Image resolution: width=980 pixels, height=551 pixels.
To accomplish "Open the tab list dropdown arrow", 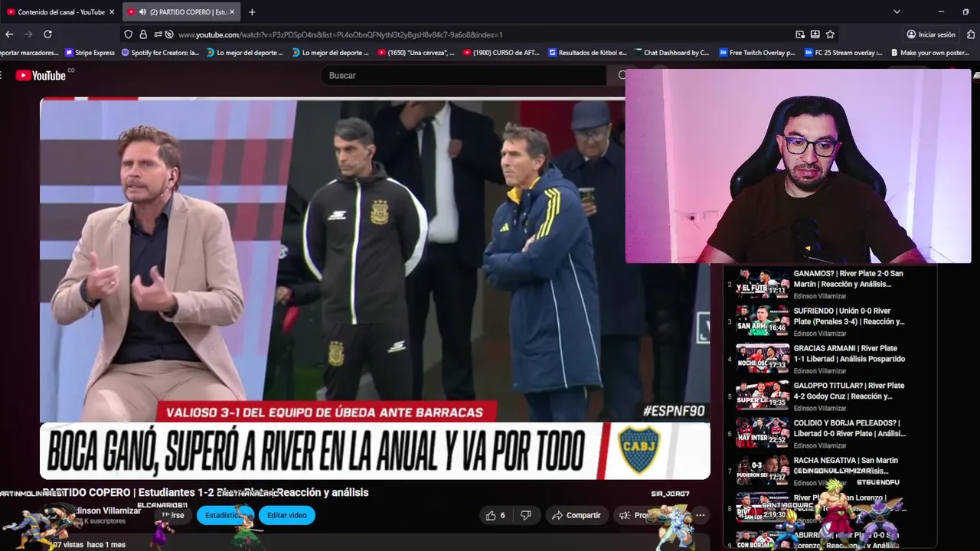I will point(897,12).
